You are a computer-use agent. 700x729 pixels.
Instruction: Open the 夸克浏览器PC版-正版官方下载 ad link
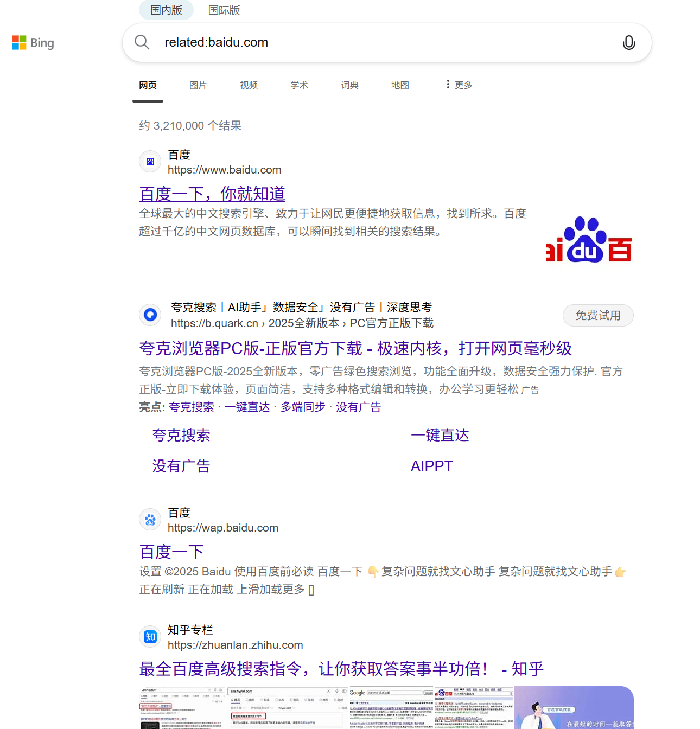tap(355, 348)
